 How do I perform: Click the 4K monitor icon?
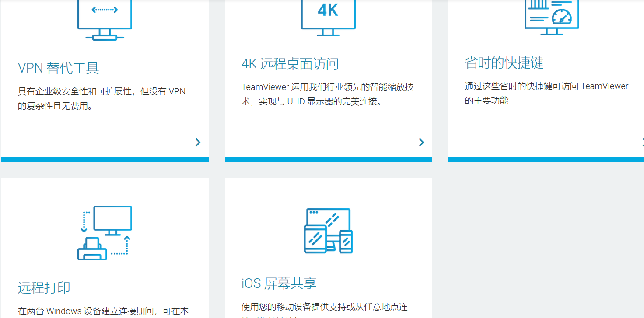pyautogui.click(x=328, y=18)
